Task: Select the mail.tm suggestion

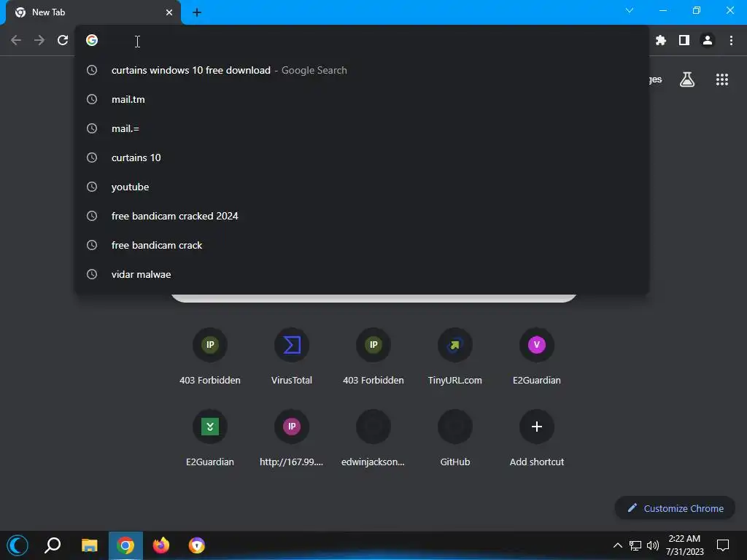Action: click(x=362, y=99)
